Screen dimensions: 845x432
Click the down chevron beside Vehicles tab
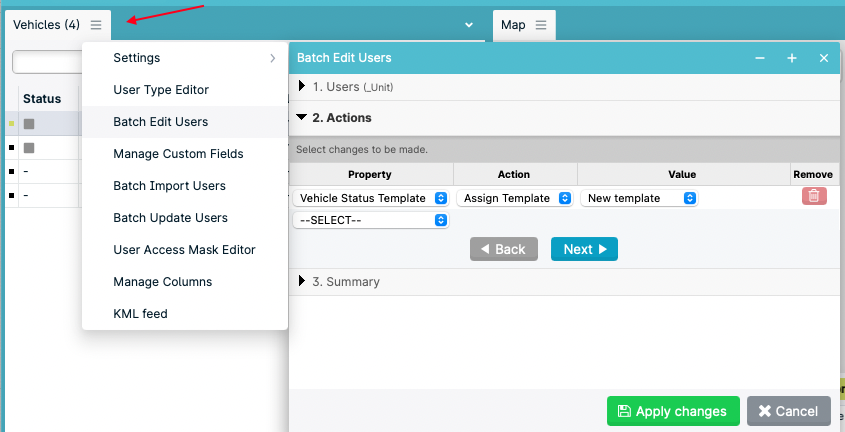click(469, 25)
